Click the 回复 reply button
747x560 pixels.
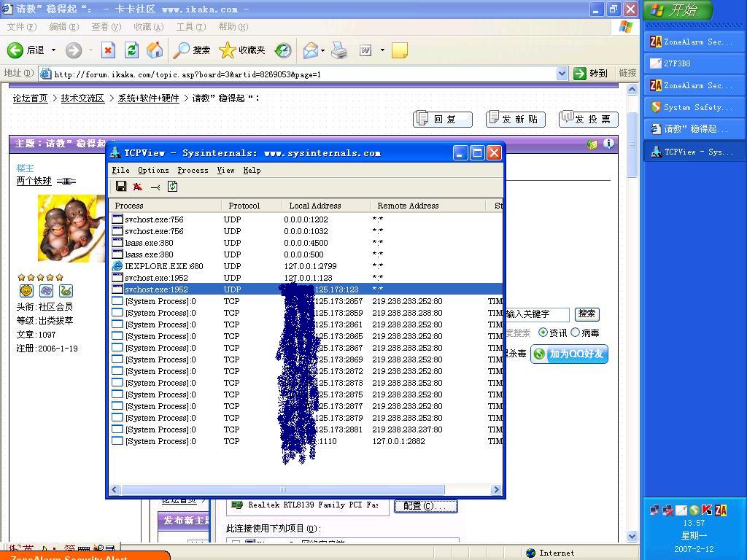pyautogui.click(x=443, y=119)
